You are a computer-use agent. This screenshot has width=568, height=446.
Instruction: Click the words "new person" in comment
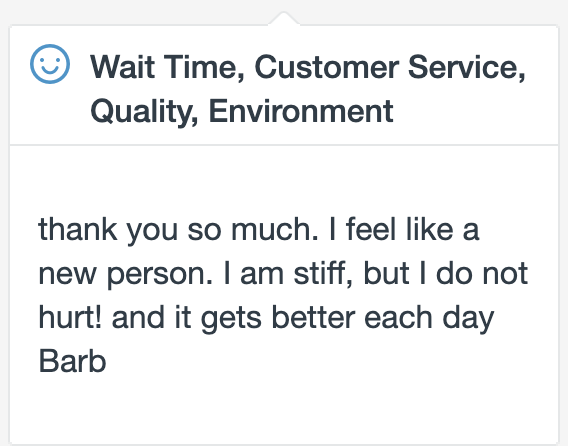pos(125,275)
